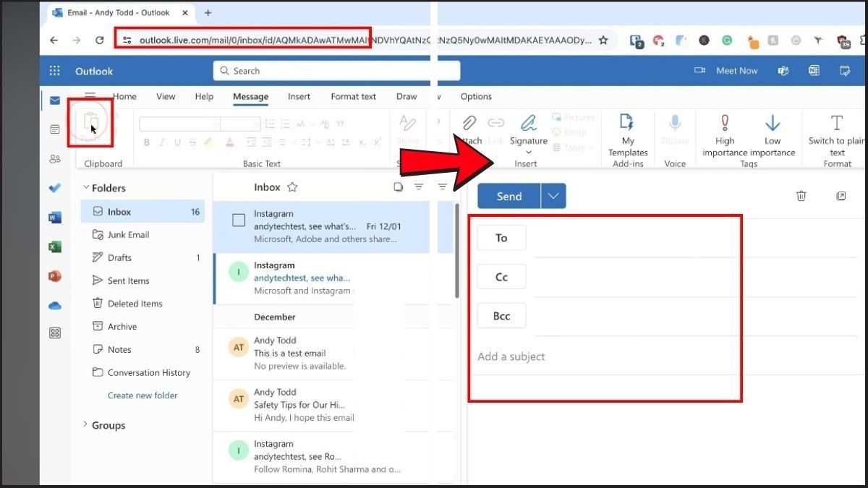This screenshot has height=488, width=868.
Task: Select the first Instagram email checkbox
Action: (239, 221)
